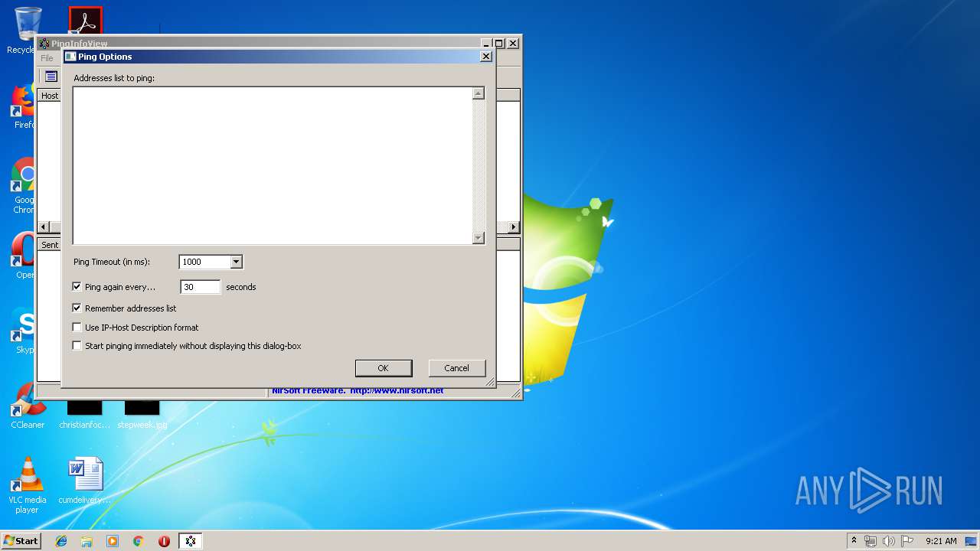Enable 'Use IP-Host Description format' option

click(x=77, y=328)
